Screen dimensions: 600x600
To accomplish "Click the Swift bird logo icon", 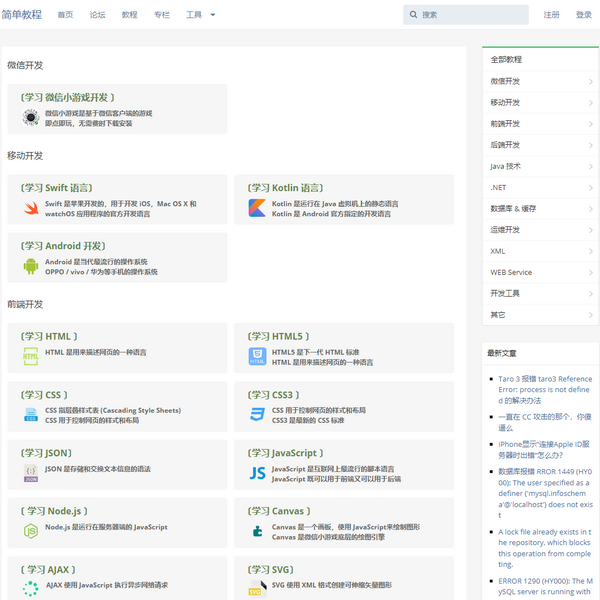I will coord(30,208).
